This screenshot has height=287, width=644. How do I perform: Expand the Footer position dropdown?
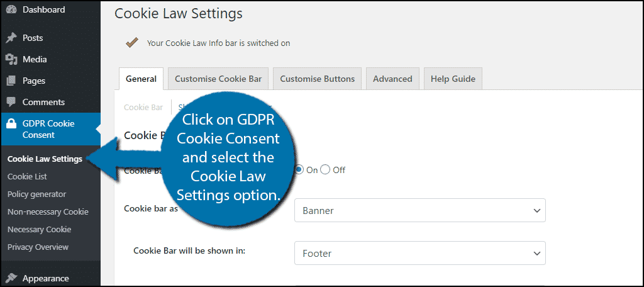click(x=419, y=253)
